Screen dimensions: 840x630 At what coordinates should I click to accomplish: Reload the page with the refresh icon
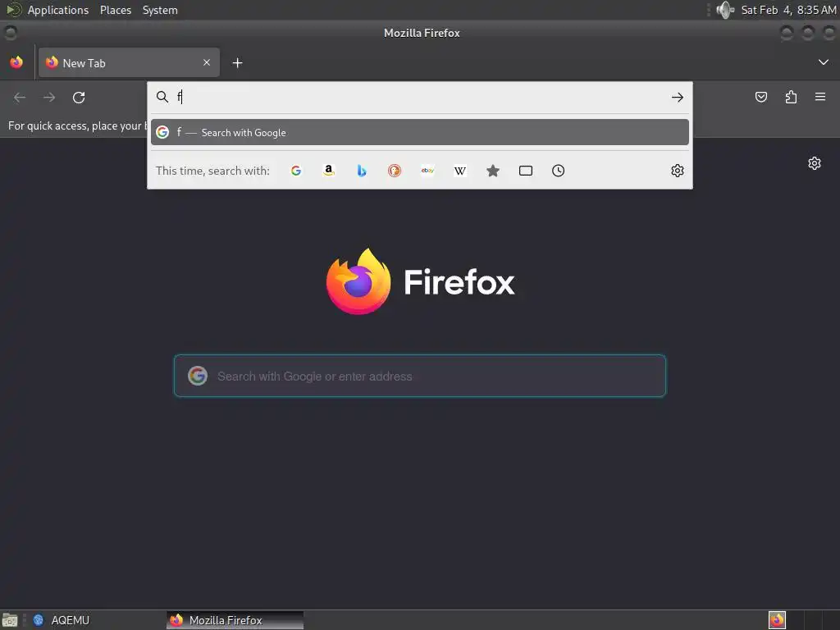[x=79, y=98]
